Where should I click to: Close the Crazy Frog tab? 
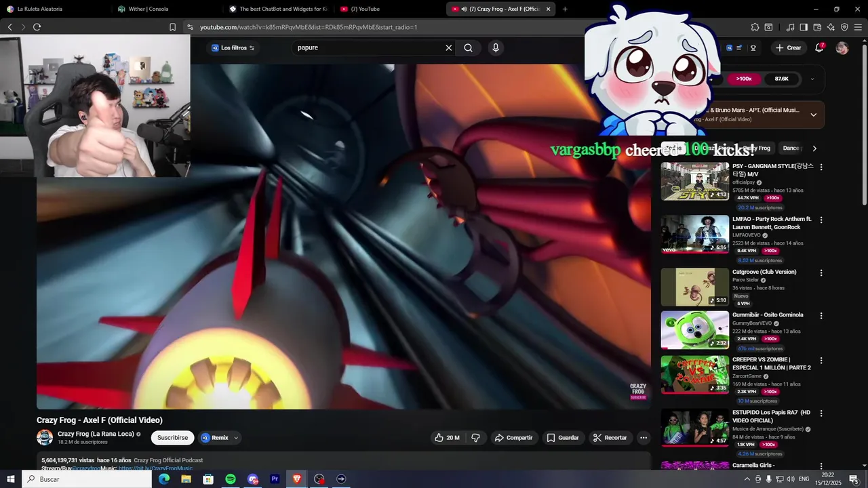click(x=548, y=9)
